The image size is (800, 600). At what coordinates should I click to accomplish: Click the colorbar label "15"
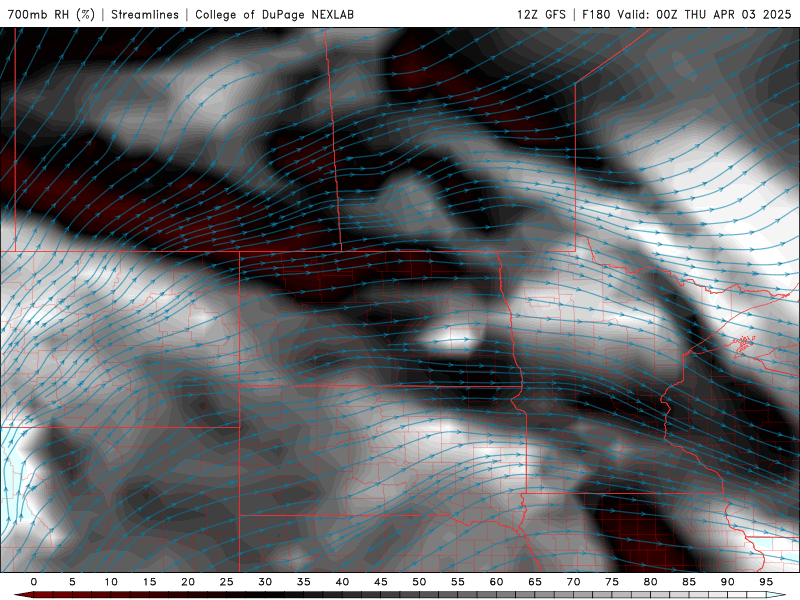[149, 582]
